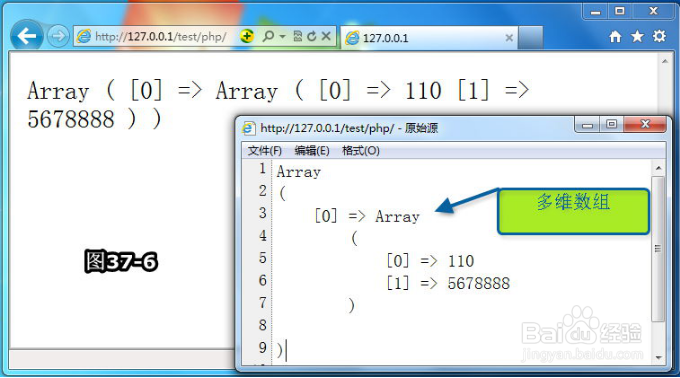Click the green plus add-on icon in address bar
The height and width of the screenshot is (378, 680).
(246, 36)
